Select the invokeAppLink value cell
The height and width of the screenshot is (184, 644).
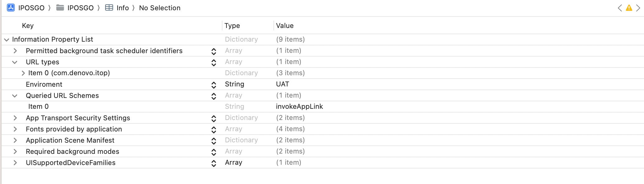click(x=299, y=107)
